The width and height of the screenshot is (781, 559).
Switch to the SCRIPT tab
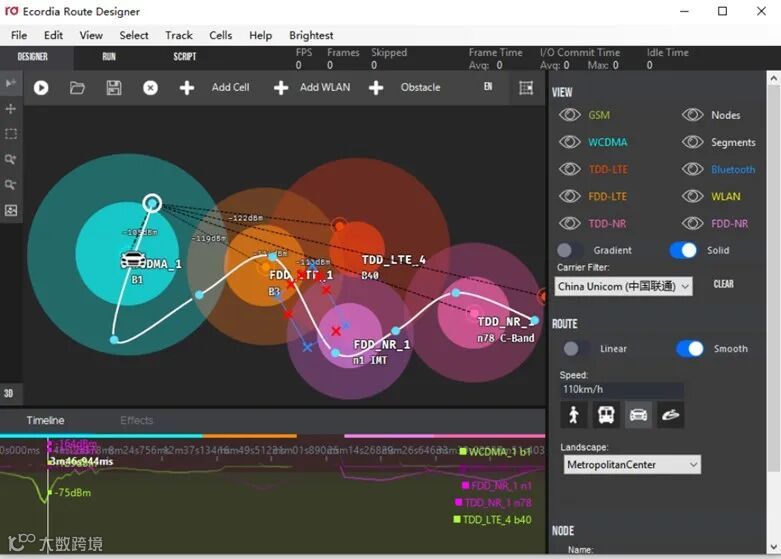185,57
